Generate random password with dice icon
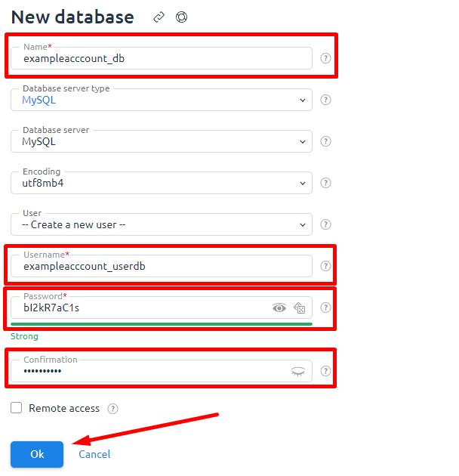The height and width of the screenshot is (476, 459). [x=299, y=308]
